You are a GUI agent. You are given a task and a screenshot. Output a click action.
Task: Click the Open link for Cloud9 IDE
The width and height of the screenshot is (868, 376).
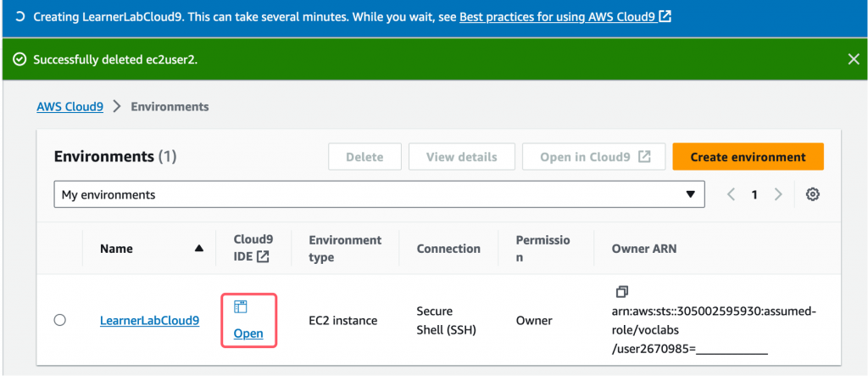[248, 334]
